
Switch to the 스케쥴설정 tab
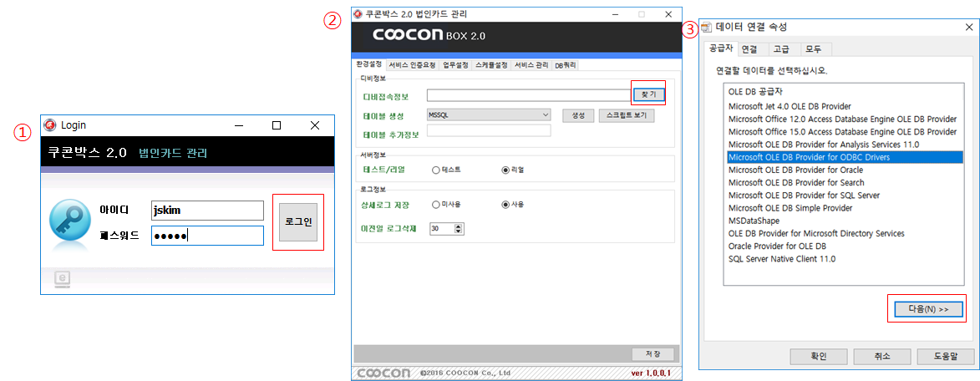[491, 65]
